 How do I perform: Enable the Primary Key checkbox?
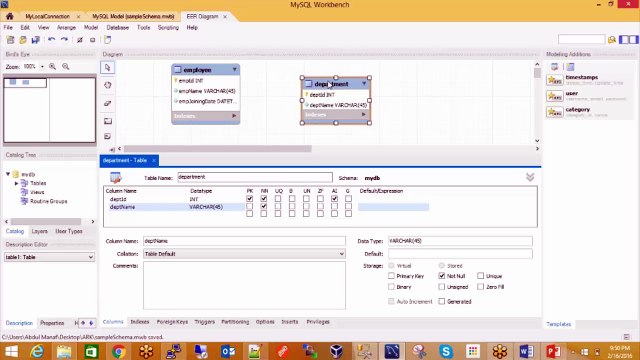click(x=391, y=276)
